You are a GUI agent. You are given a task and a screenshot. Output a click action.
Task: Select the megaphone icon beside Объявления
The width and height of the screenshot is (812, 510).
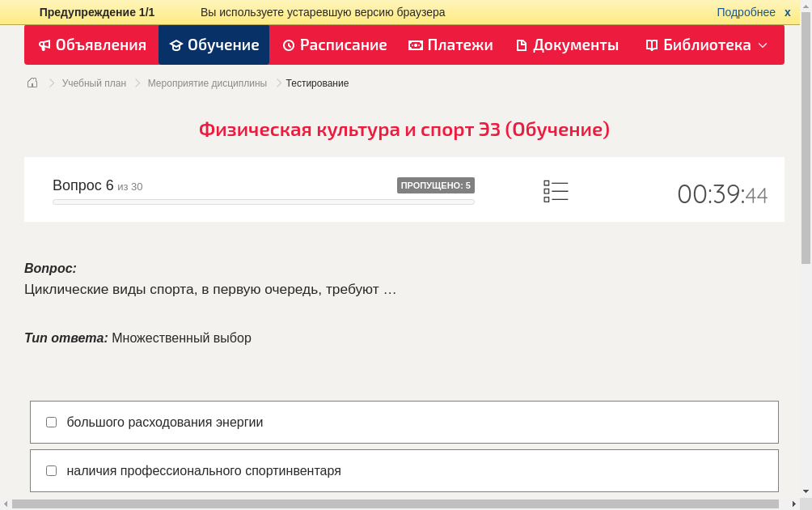tap(46, 45)
